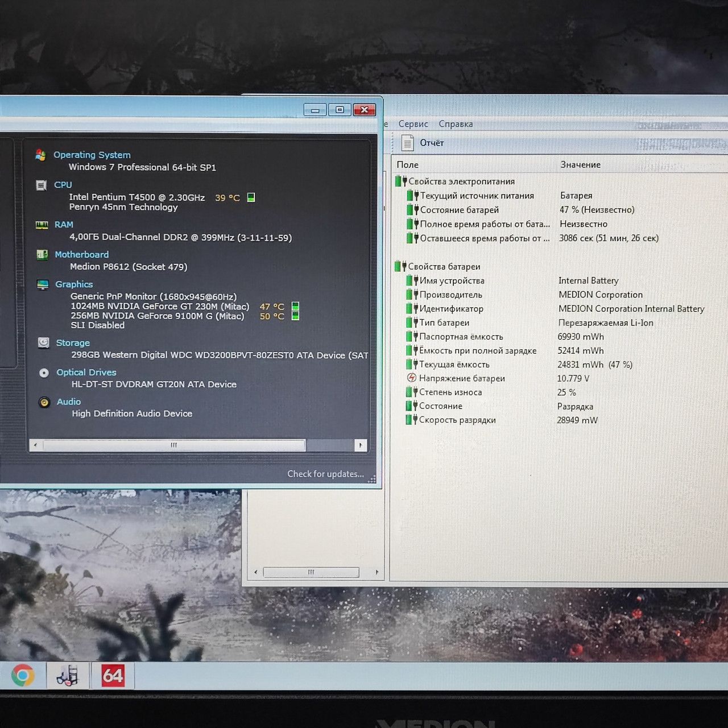728x728 pixels.
Task: Select the Graphics monitor icon
Action: 43,284
